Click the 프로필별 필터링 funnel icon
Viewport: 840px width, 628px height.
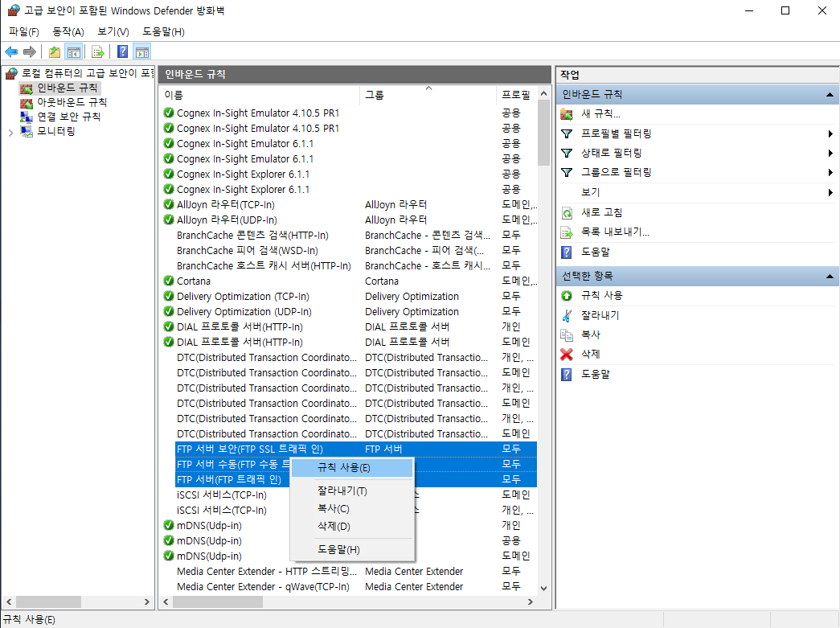[567, 133]
